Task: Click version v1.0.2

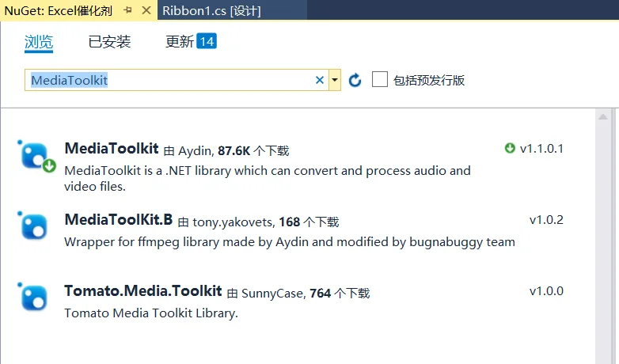Action: [x=546, y=220]
